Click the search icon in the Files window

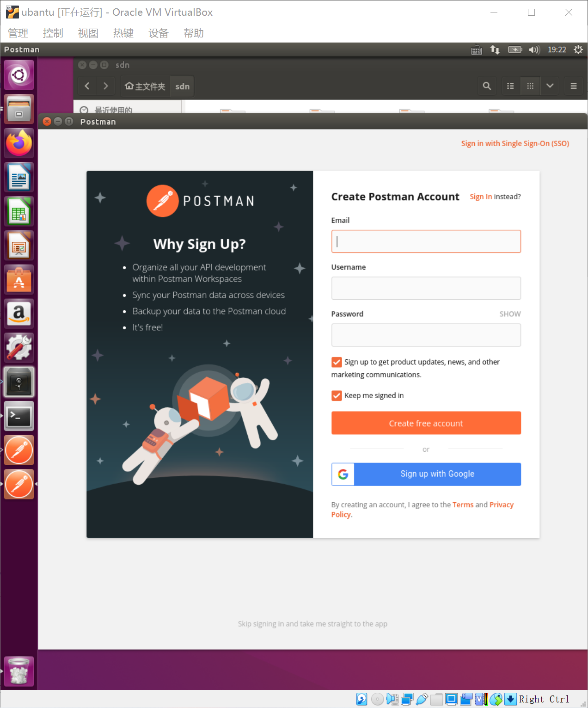coord(487,86)
